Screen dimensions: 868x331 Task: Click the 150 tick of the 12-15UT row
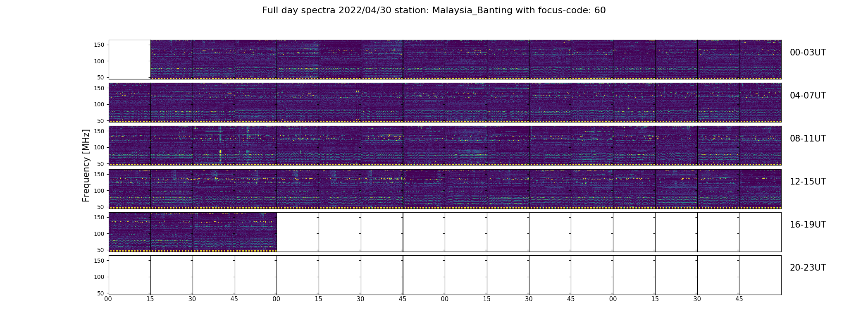[x=99, y=174]
